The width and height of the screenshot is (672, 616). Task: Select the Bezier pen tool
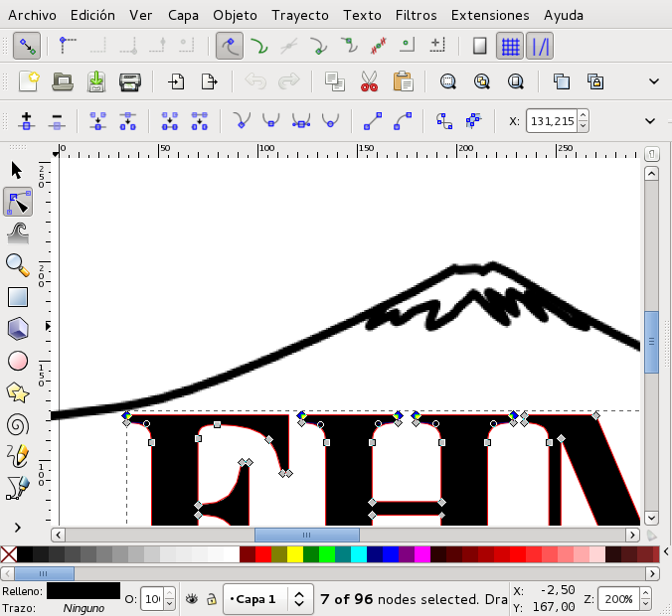coord(18,489)
